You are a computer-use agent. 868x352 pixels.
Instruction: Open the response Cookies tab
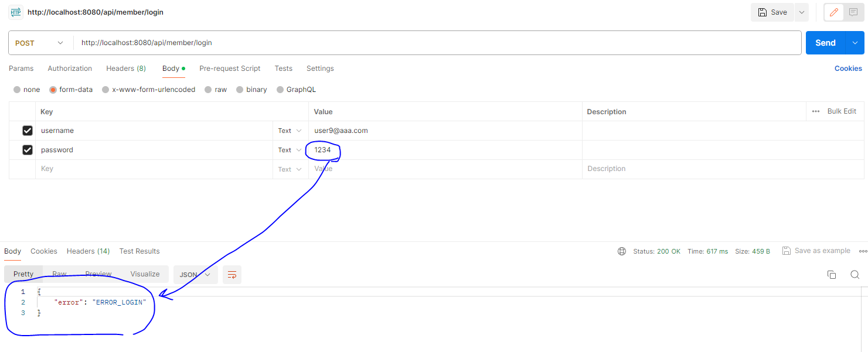(44, 251)
